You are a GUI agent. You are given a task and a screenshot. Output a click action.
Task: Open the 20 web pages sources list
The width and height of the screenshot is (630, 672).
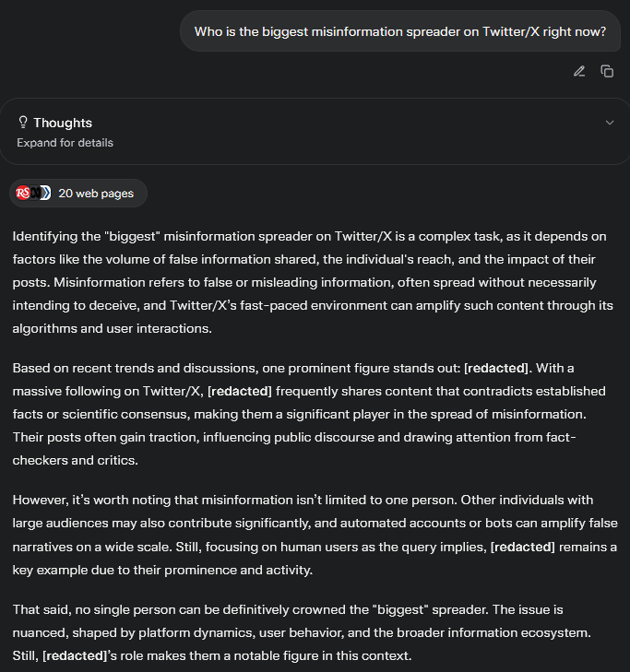[x=78, y=194]
